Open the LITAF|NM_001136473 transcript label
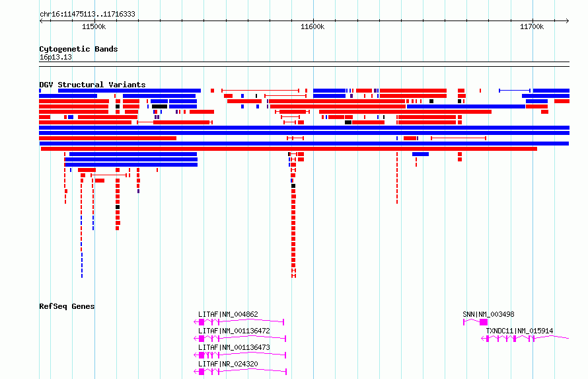 pyautogui.click(x=234, y=347)
